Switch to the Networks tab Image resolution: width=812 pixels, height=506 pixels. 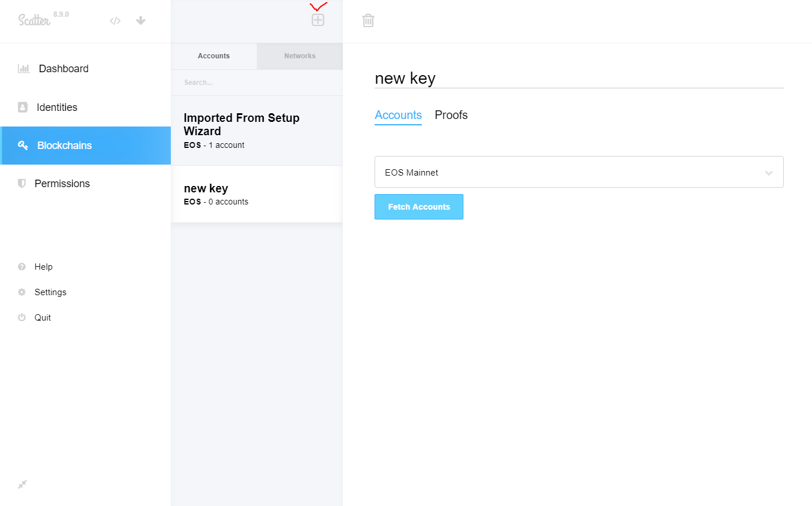coord(300,56)
